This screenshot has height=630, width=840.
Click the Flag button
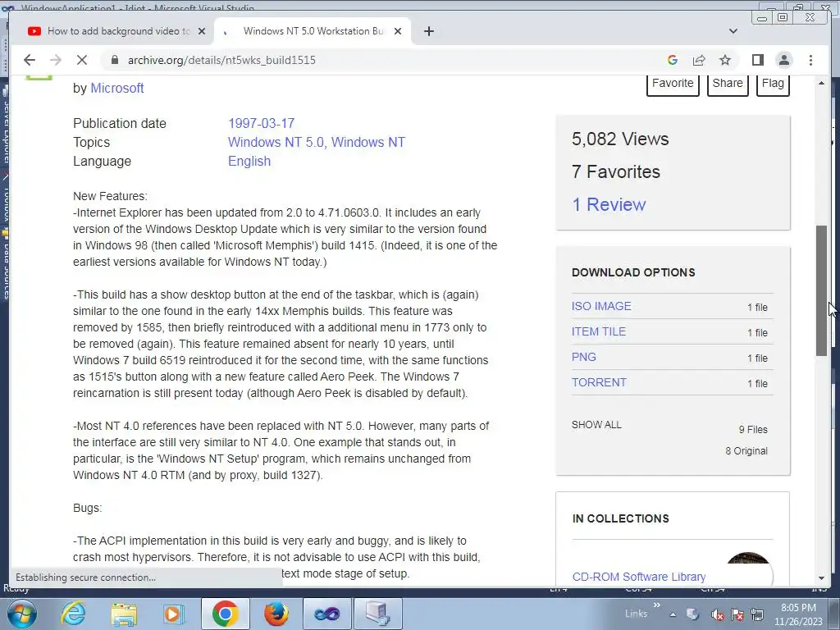click(x=773, y=84)
